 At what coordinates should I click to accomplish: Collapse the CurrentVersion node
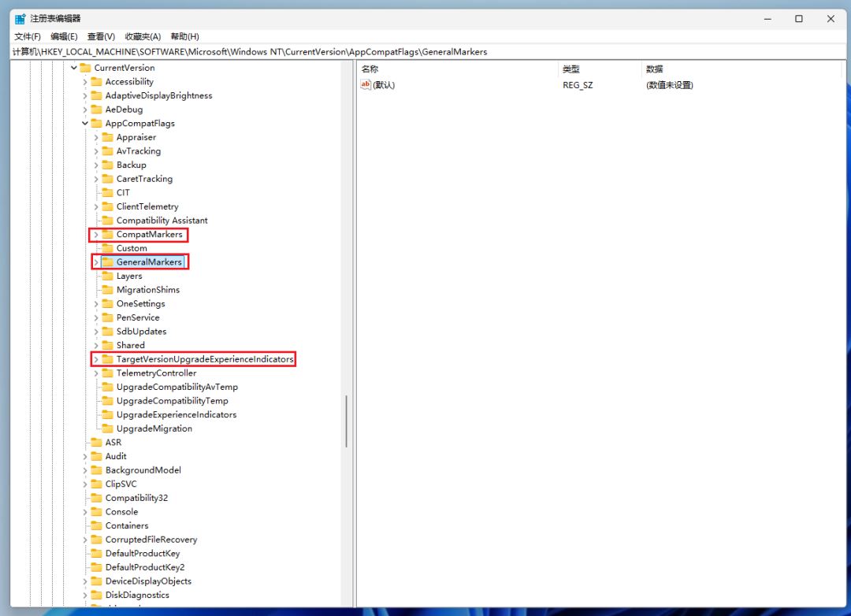click(74, 68)
